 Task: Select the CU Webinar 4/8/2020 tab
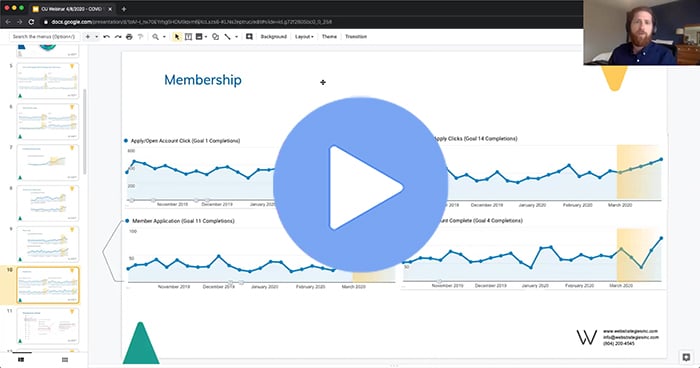coord(71,9)
